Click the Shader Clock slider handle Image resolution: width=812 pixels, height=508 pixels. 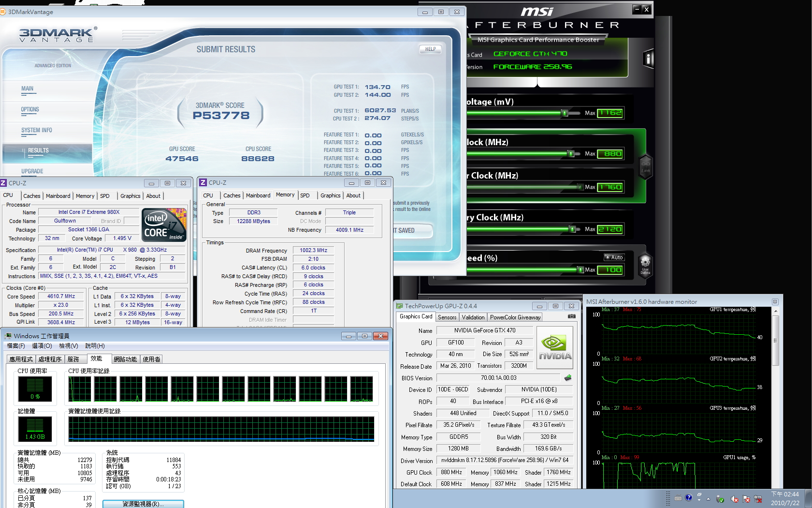pos(580,187)
